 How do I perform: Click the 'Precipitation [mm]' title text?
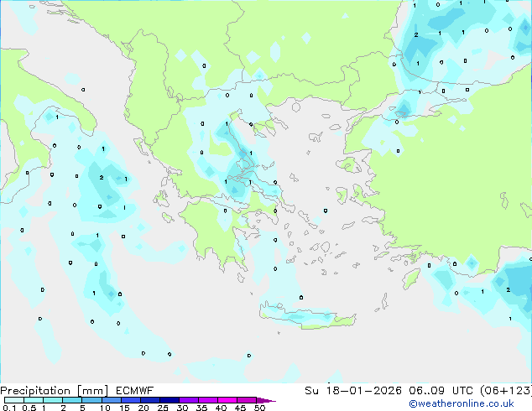55,391
